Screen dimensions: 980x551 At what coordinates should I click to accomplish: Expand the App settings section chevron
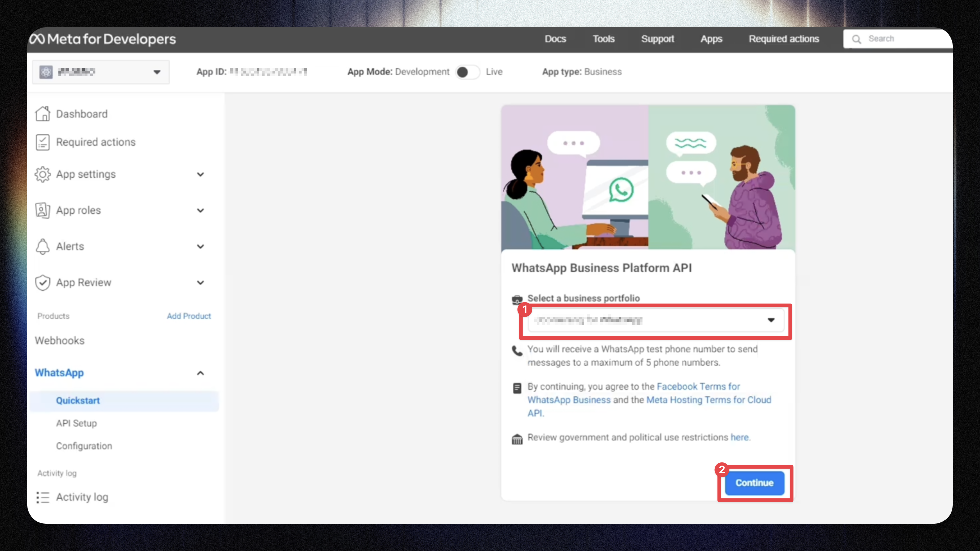201,175
